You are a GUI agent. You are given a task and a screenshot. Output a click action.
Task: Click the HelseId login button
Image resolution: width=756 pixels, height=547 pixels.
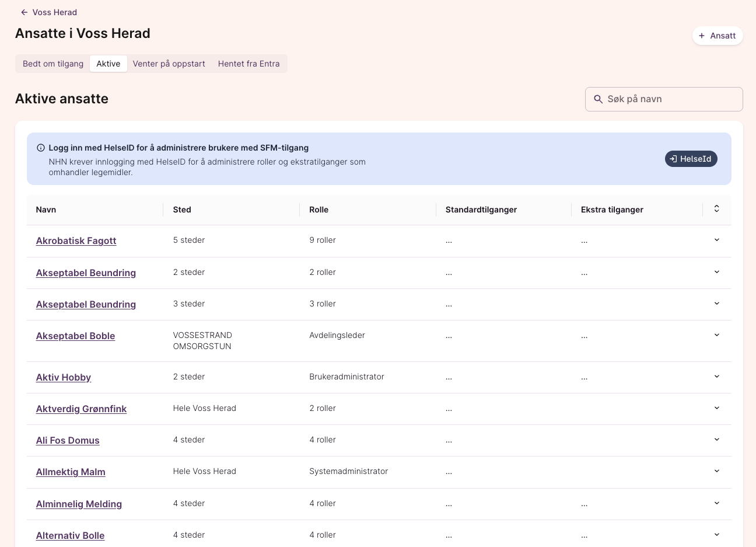(x=691, y=159)
